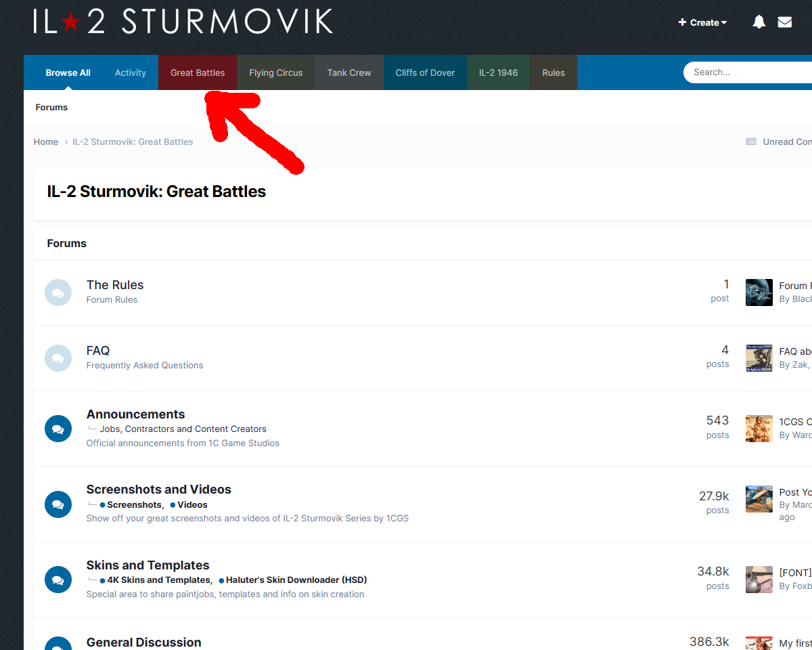Open the Great Battles tab
This screenshot has width=812, height=650.
198,72
